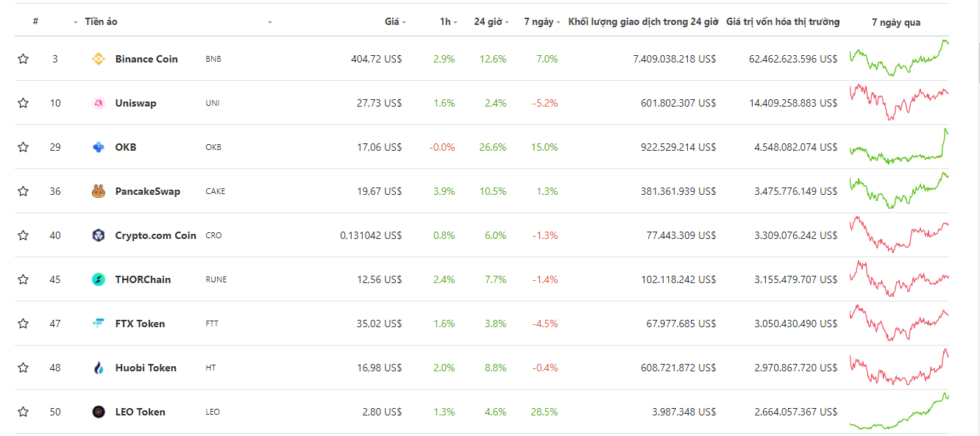Click the price 0,131042 US$
The image size is (980, 436).
coord(372,235)
